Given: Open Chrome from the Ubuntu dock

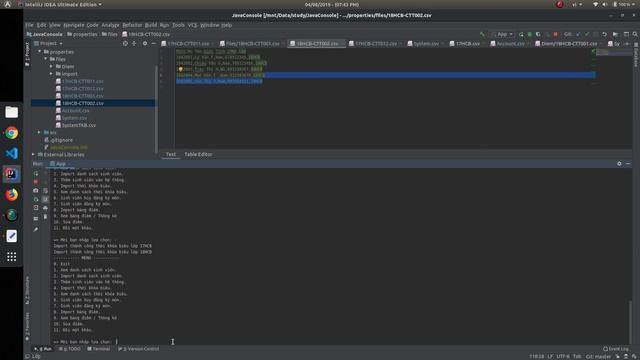Looking at the screenshot, I should click(x=11, y=133).
